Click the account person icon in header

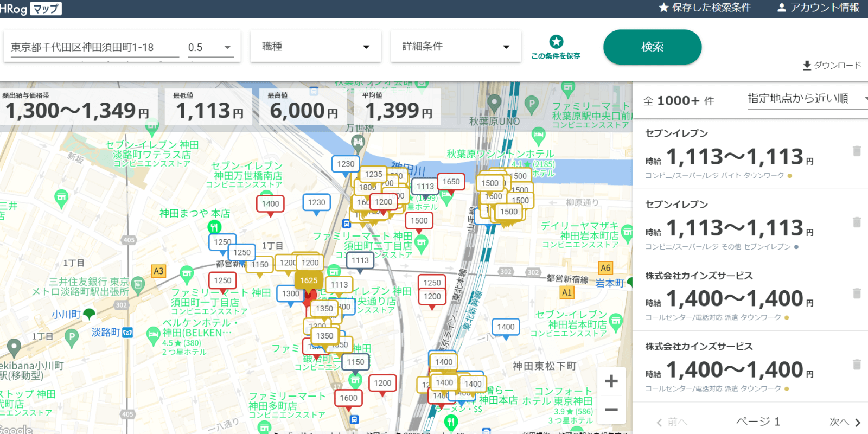[x=782, y=8]
